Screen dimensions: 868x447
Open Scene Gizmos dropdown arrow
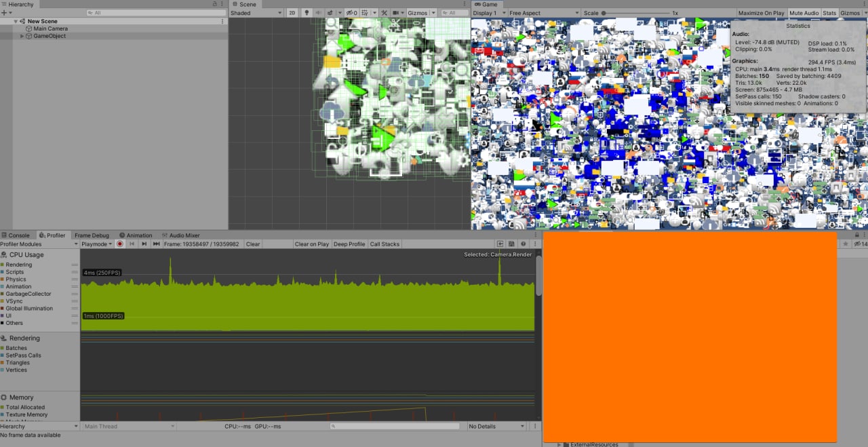(x=433, y=13)
